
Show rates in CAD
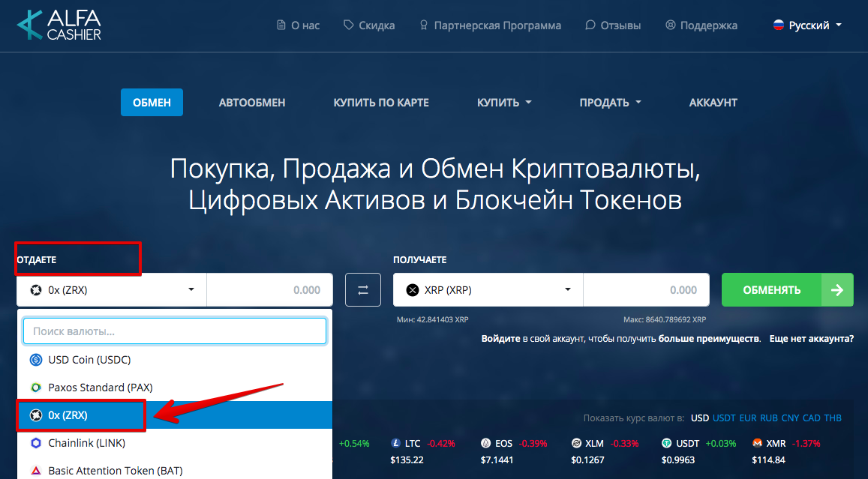[812, 418]
